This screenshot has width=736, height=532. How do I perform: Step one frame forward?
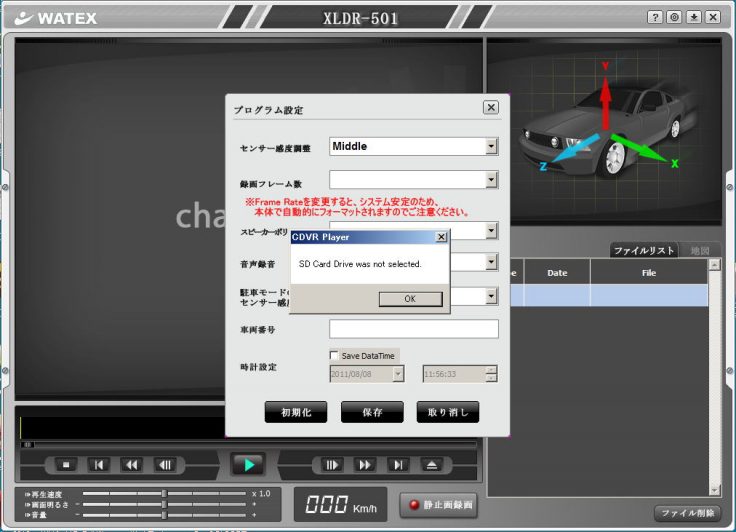pyautogui.click(x=332, y=465)
